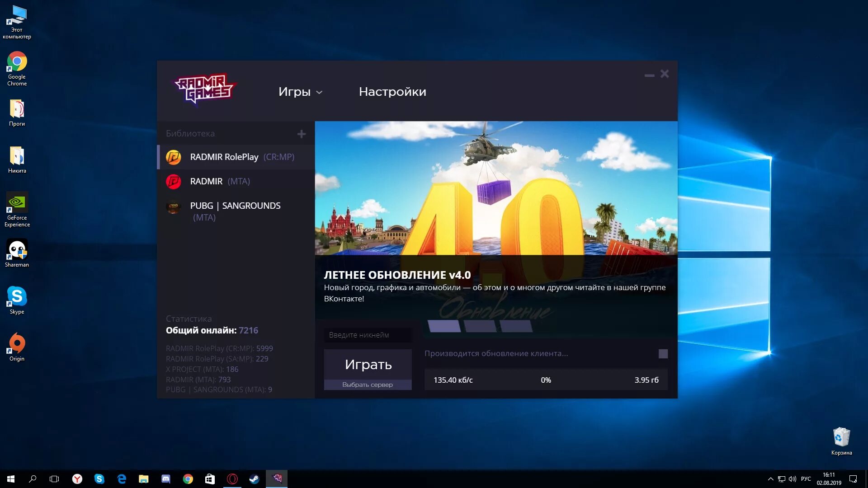Screen dimensions: 868x488
Task: Click Выбрать сервер (Select Server) button
Action: point(367,385)
